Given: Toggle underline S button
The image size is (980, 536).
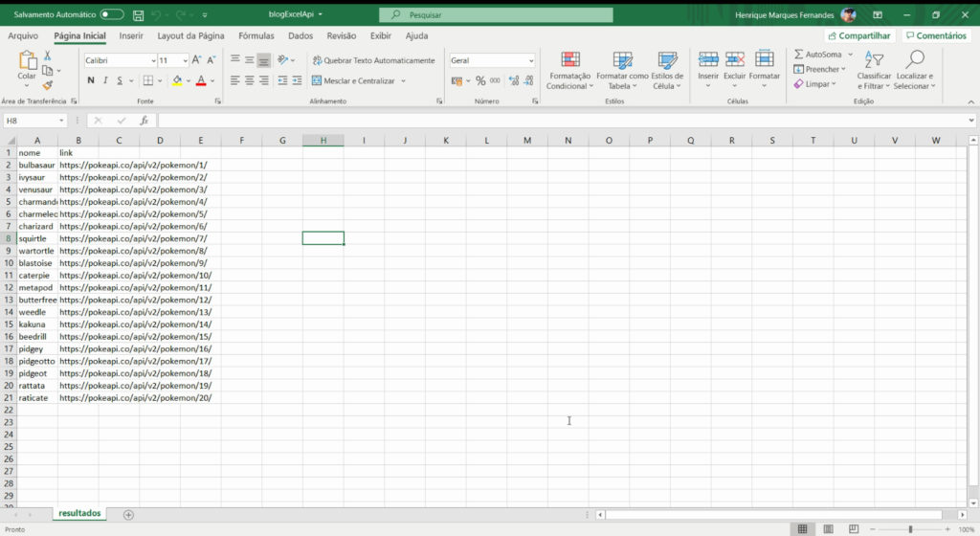Looking at the screenshot, I should (120, 80).
